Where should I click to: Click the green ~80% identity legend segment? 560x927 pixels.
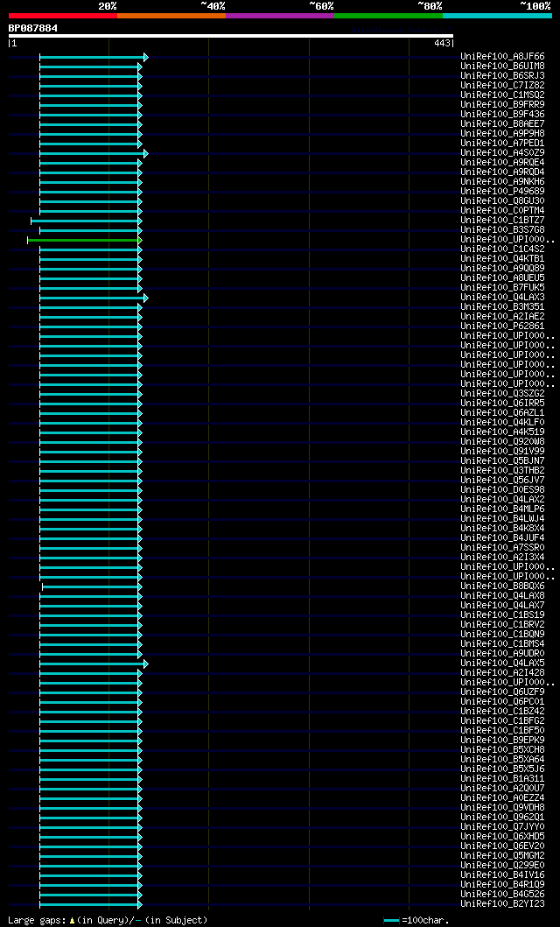[x=388, y=16]
